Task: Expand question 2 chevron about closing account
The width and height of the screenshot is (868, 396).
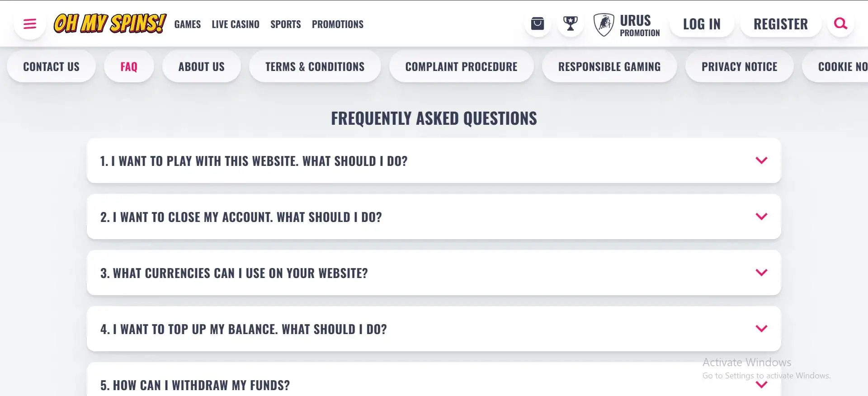Action: pyautogui.click(x=761, y=217)
